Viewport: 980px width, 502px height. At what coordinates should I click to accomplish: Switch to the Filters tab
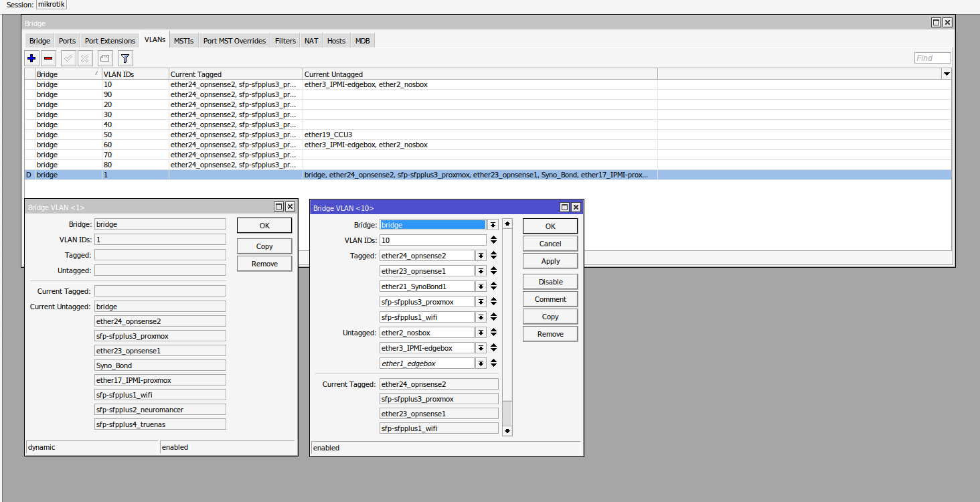(285, 41)
